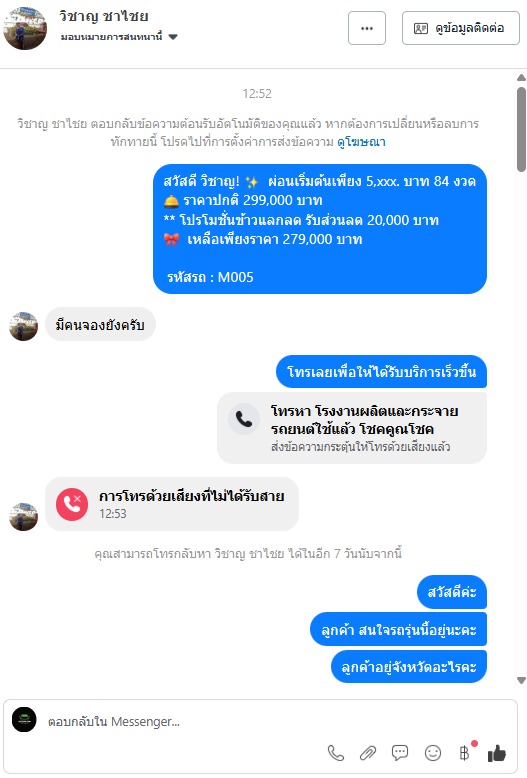This screenshot has height=778, width=527.
Task: Start a voice call with phone icon
Action: [x=336, y=753]
